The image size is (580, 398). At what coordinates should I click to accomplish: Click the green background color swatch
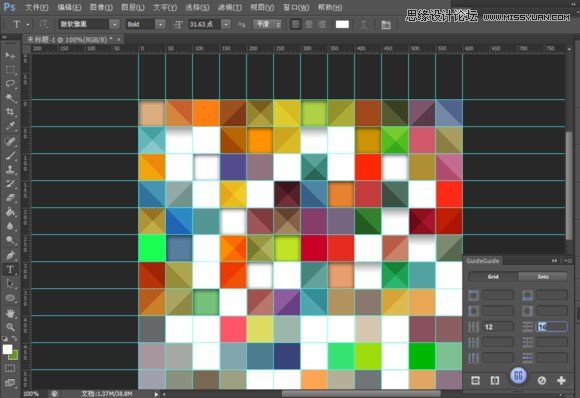tap(14, 357)
